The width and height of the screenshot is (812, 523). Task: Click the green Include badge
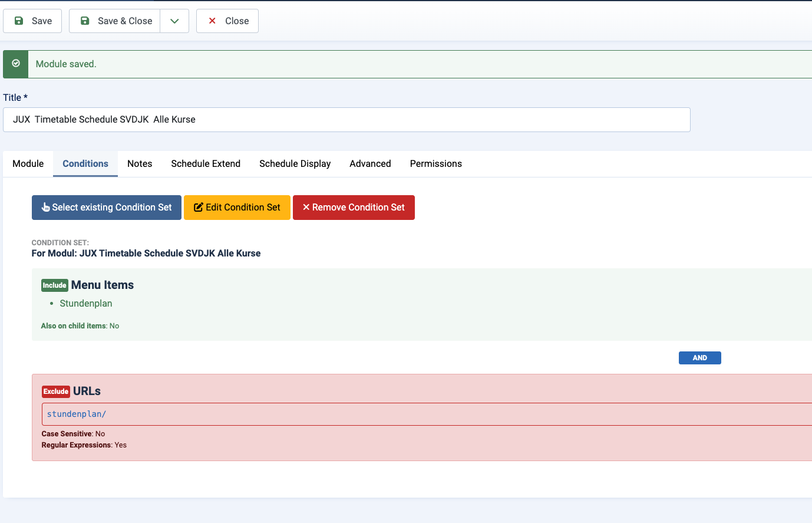coord(55,285)
